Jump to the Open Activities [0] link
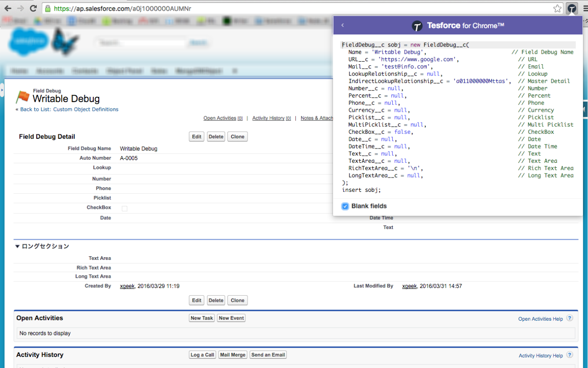 pos(223,118)
